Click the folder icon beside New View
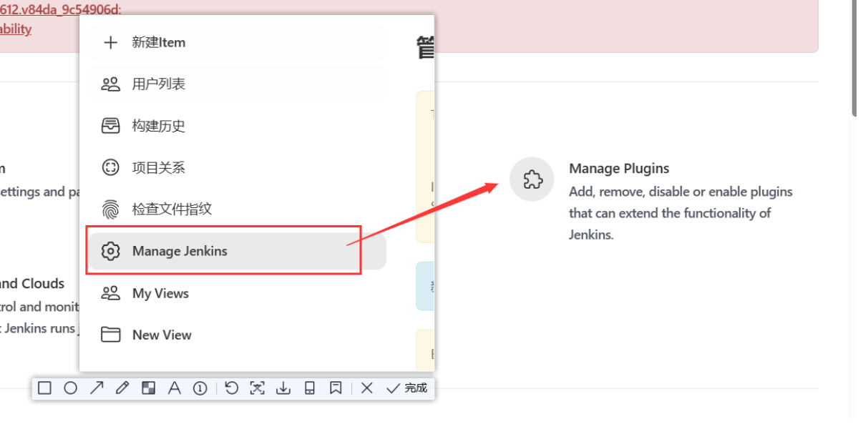Screen dimensions: 868x424 110,335
